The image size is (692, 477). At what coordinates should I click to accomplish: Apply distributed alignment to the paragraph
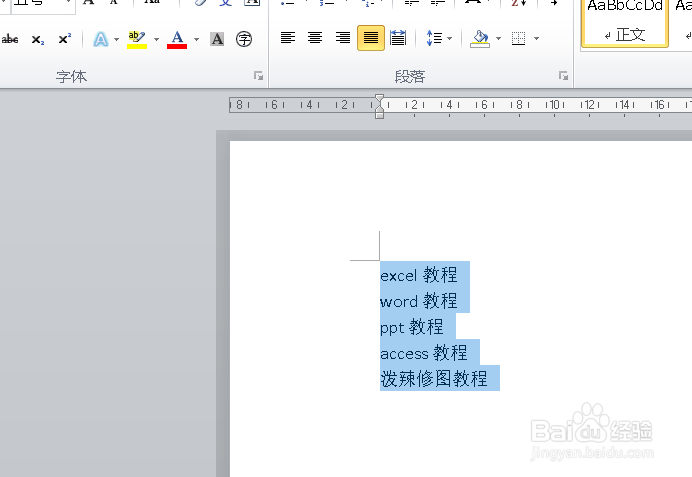coord(398,38)
